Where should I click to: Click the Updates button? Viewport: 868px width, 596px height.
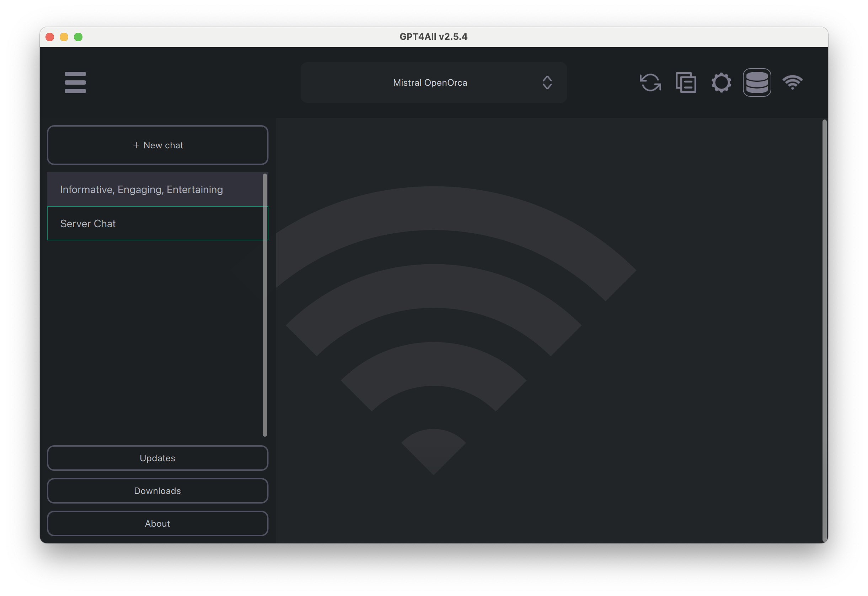(x=157, y=458)
